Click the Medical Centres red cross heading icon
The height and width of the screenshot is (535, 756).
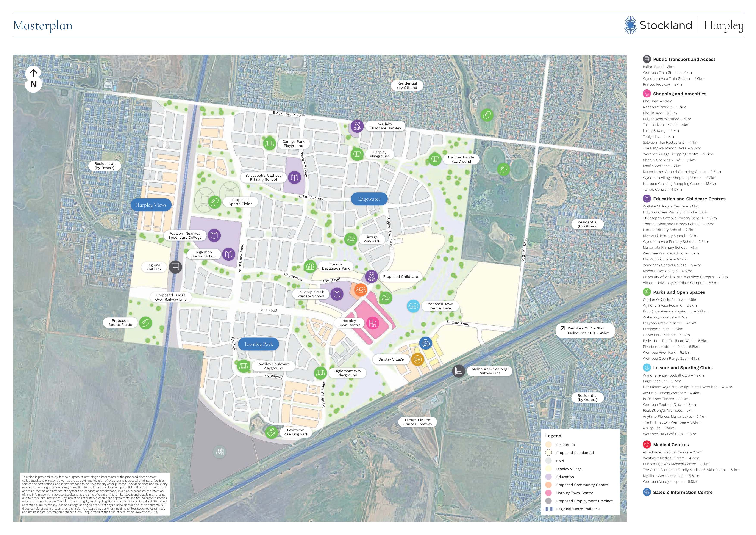pyautogui.click(x=647, y=444)
